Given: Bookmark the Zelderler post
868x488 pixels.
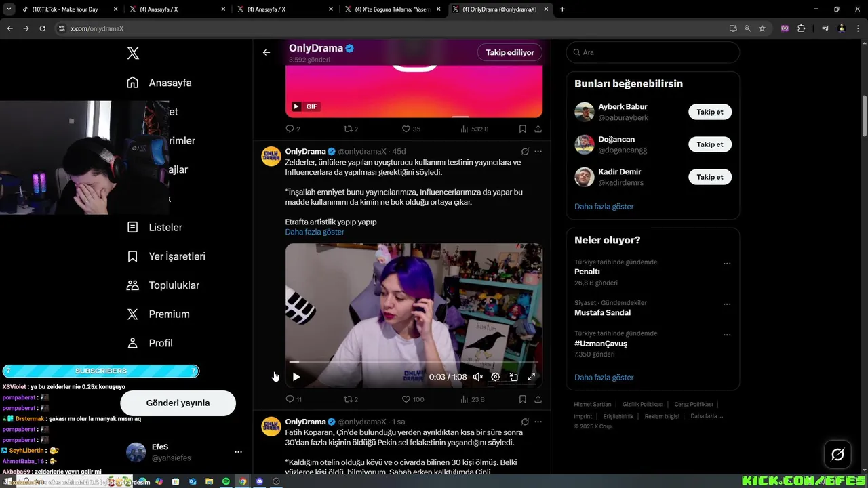Looking at the screenshot, I should (522, 399).
